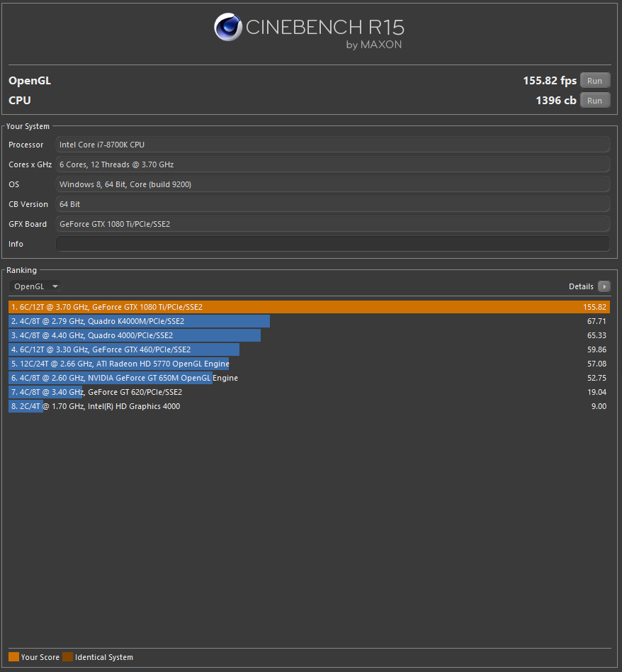This screenshot has height=672, width=622.
Task: Select ranking row 1 GeForce GTX 1080 Ti
Action: (309, 307)
